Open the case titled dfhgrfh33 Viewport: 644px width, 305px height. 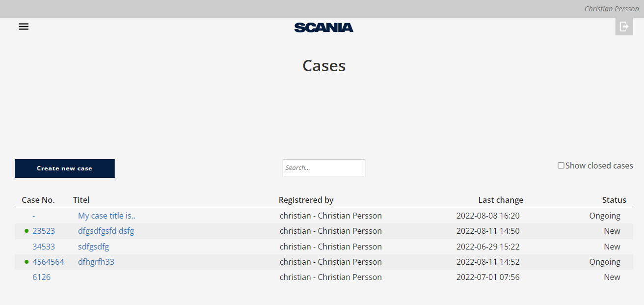coord(96,262)
